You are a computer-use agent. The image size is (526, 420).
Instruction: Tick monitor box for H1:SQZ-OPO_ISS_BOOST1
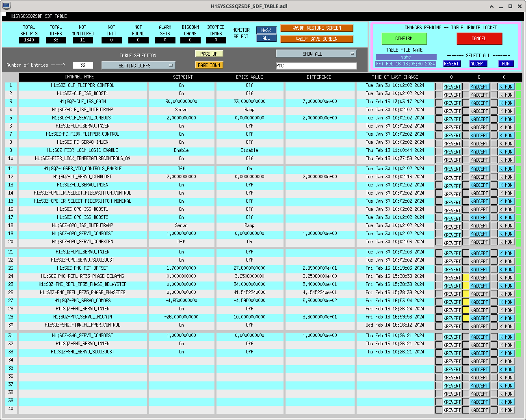[494, 209]
